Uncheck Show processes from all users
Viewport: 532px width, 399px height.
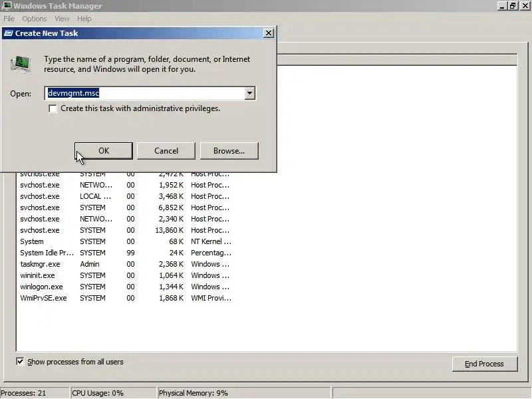point(20,362)
